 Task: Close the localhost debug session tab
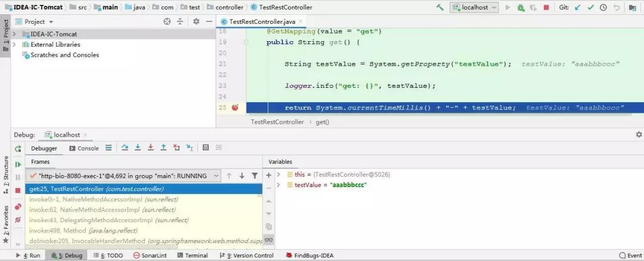pyautogui.click(x=85, y=134)
